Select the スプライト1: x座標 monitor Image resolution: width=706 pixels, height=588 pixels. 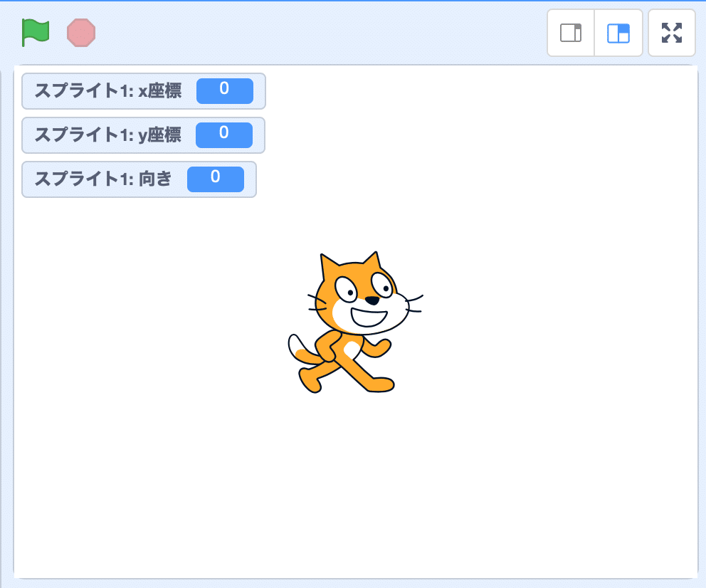point(144,91)
